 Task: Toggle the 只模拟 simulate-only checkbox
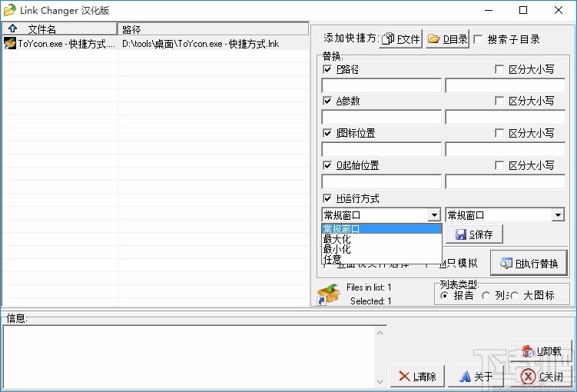click(430, 264)
